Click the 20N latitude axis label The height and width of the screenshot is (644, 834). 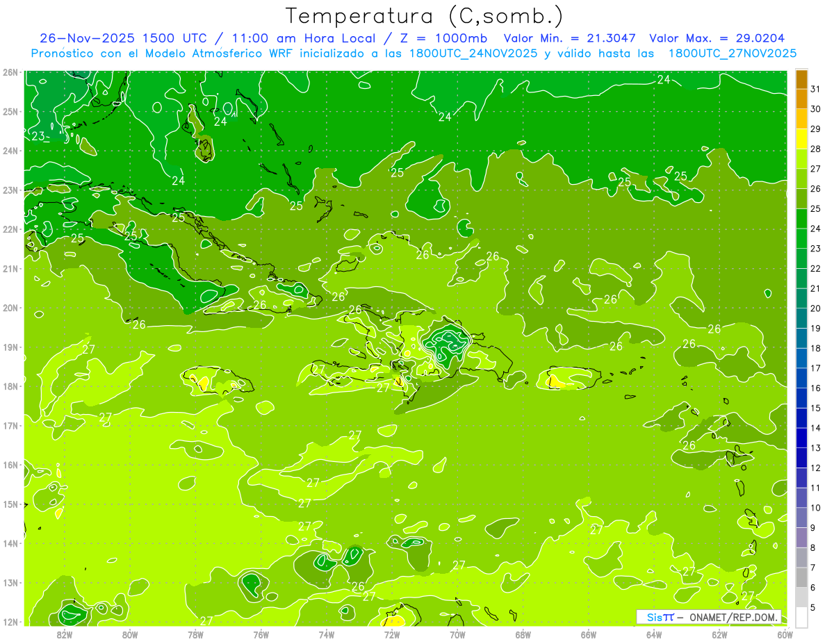pyautogui.click(x=10, y=308)
